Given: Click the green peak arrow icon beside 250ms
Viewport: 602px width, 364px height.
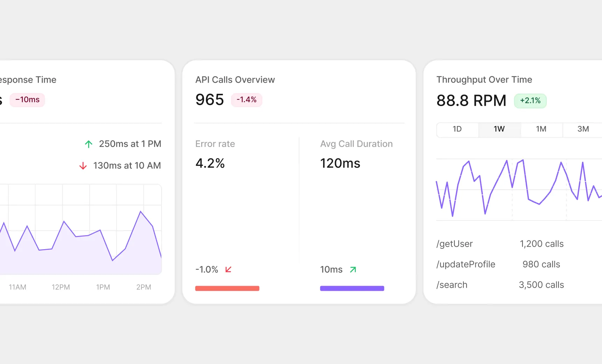Looking at the screenshot, I should [x=89, y=144].
